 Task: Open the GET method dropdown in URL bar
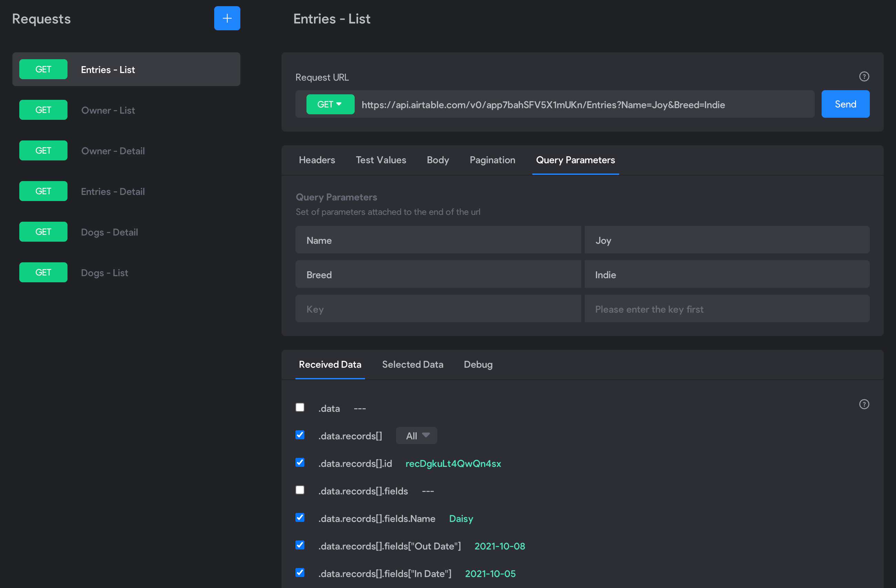(330, 104)
